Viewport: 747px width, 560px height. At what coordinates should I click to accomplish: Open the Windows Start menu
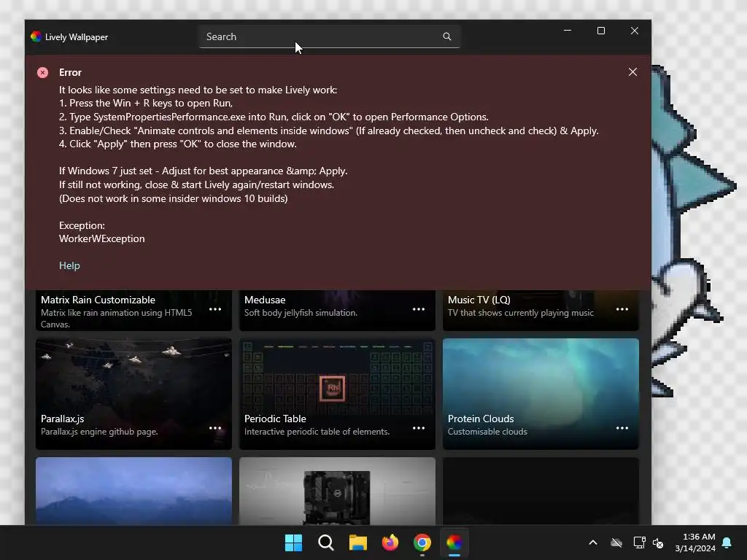pos(293,542)
